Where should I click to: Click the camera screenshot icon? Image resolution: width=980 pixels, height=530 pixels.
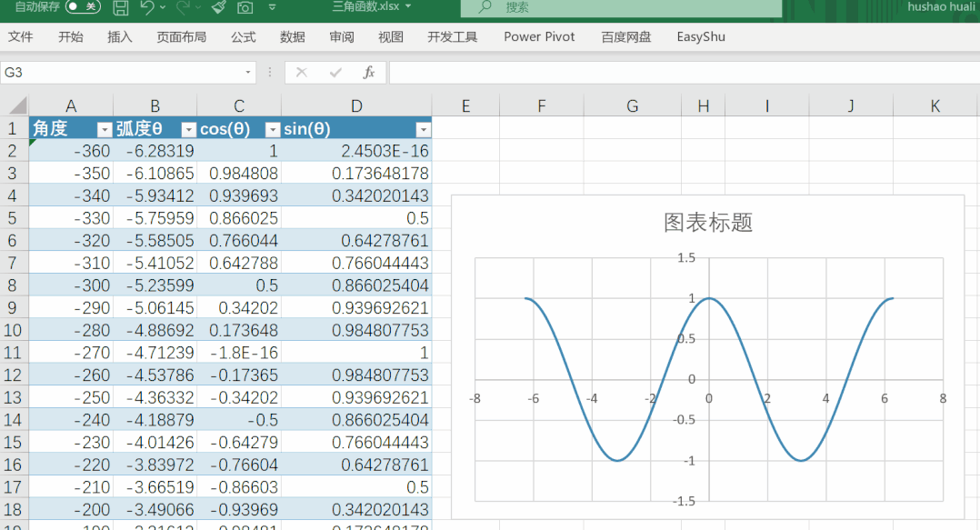pyautogui.click(x=245, y=7)
